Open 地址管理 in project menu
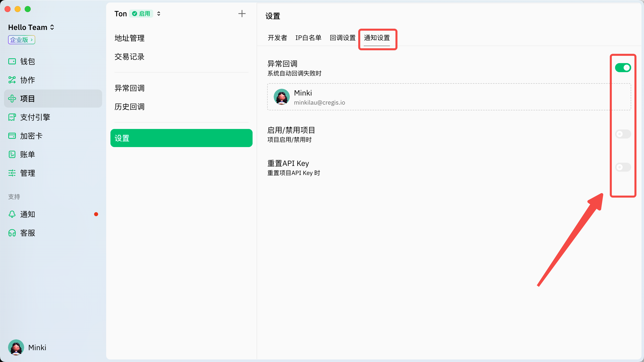This screenshot has height=362, width=644. click(x=129, y=38)
